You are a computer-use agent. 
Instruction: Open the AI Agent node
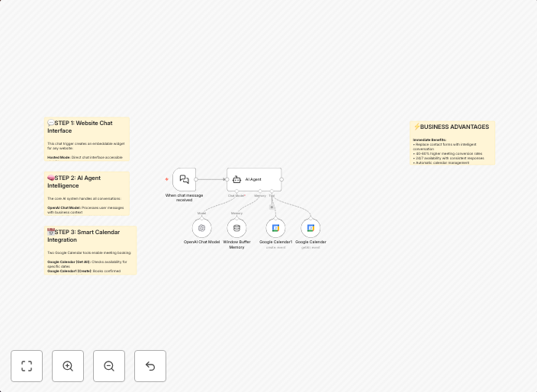click(254, 179)
